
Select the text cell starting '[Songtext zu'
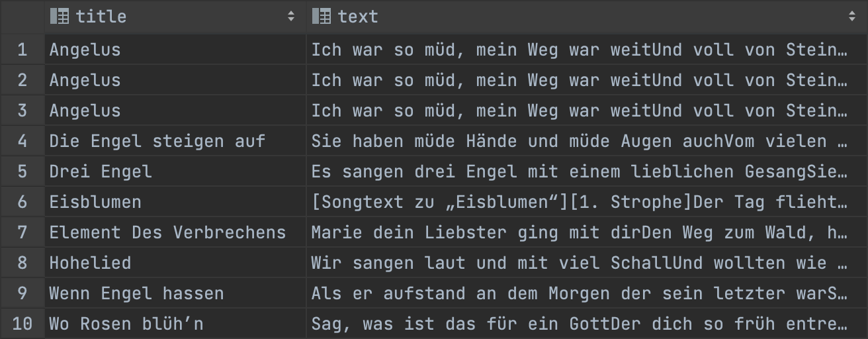(579, 202)
